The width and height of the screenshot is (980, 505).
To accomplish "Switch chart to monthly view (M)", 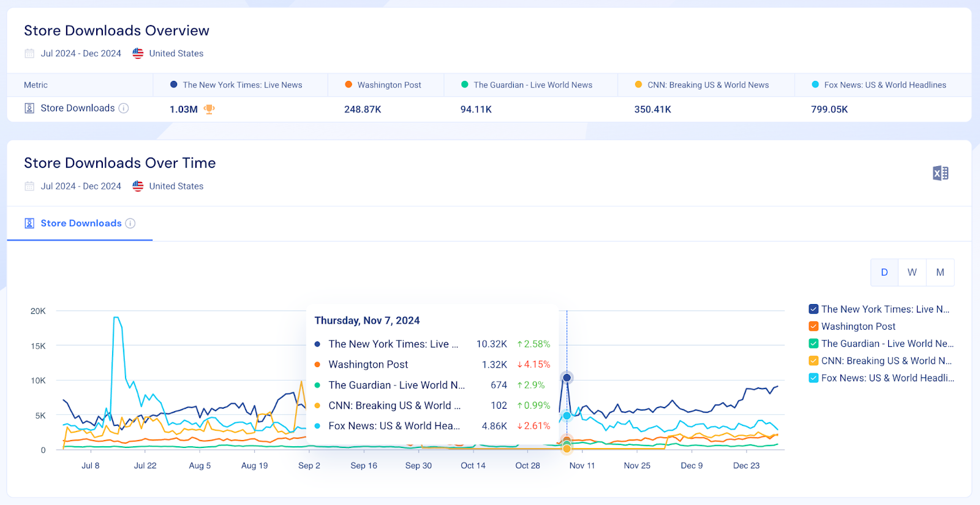I will pos(940,273).
